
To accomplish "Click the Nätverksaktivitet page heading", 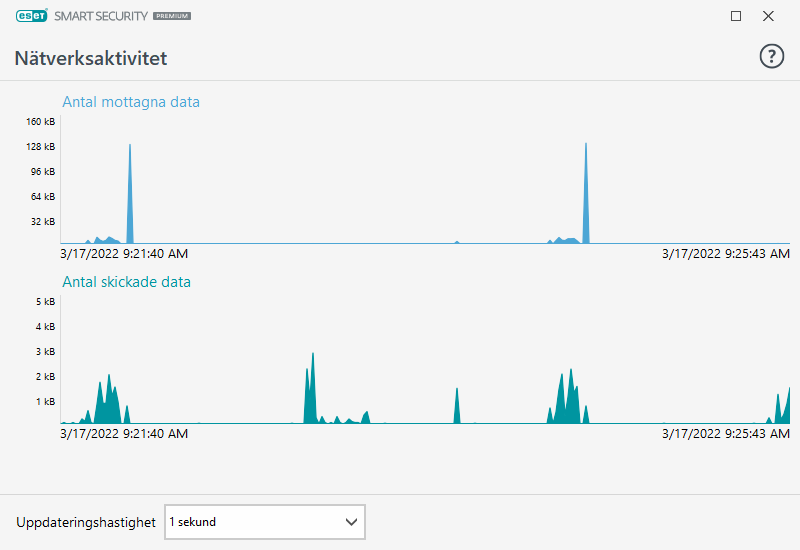I will [x=90, y=58].
